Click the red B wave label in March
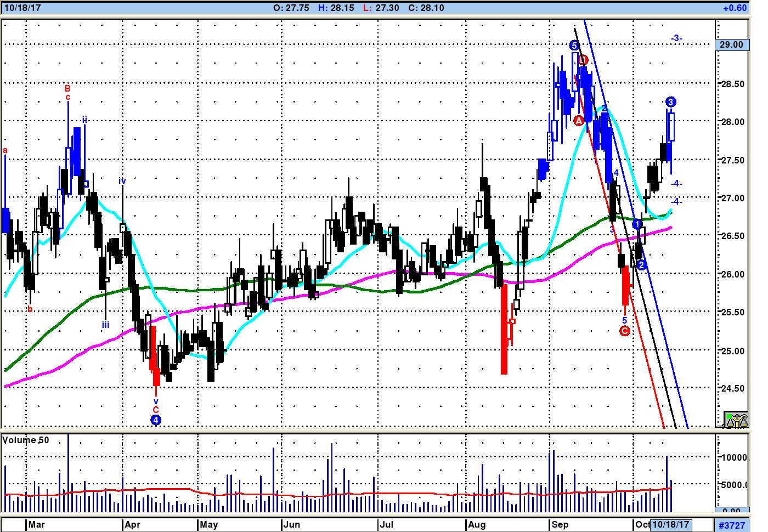 (67, 88)
